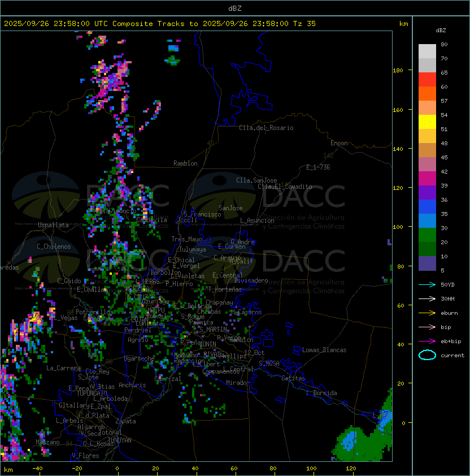The image size is (470, 476).
Task: Click the cyan 50YD arrow legend icon
Action: click(x=427, y=284)
